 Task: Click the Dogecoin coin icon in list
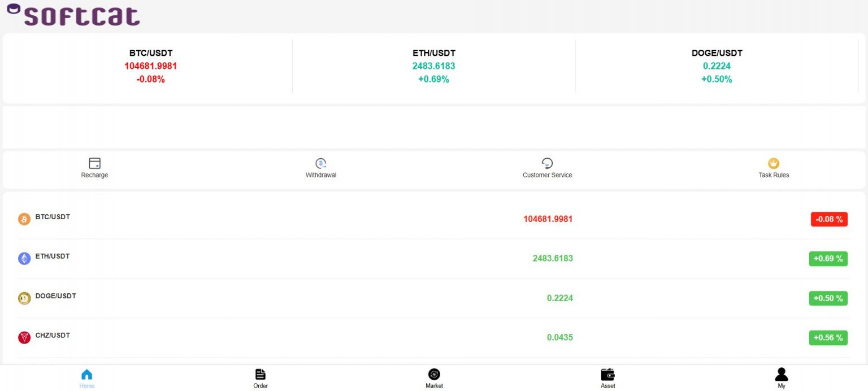click(24, 298)
